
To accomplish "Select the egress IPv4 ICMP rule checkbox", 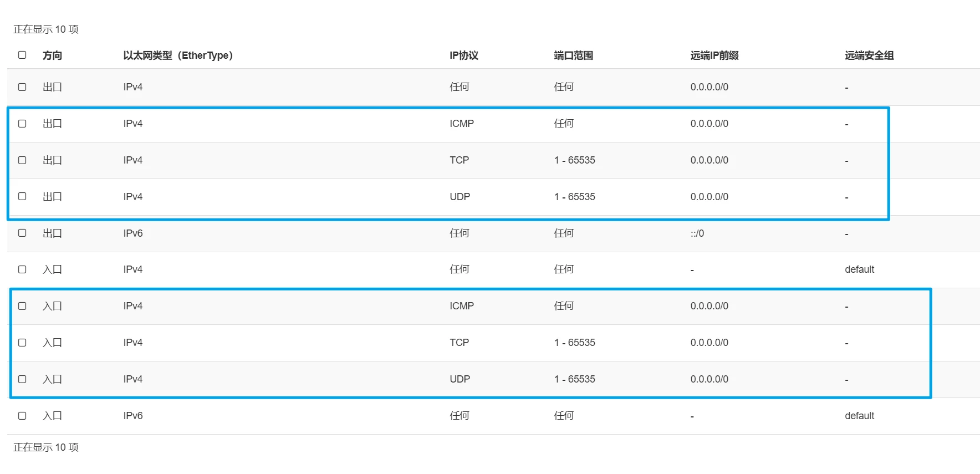I will coord(22,124).
